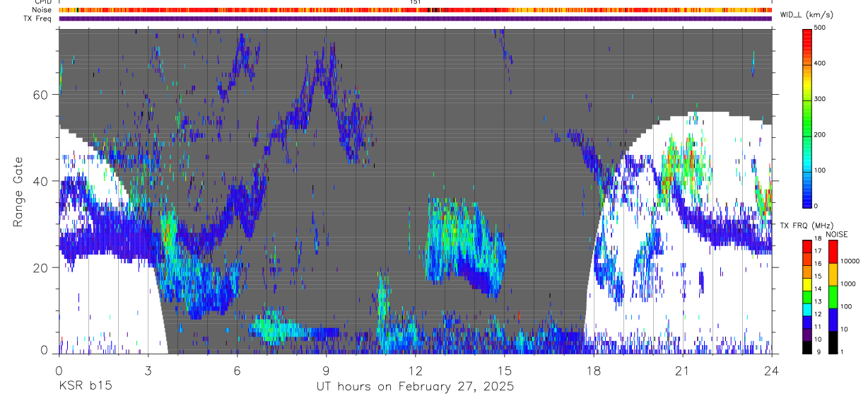
Task: Select the 'TX Freq' row label at top
Action: pyautogui.click(x=38, y=18)
